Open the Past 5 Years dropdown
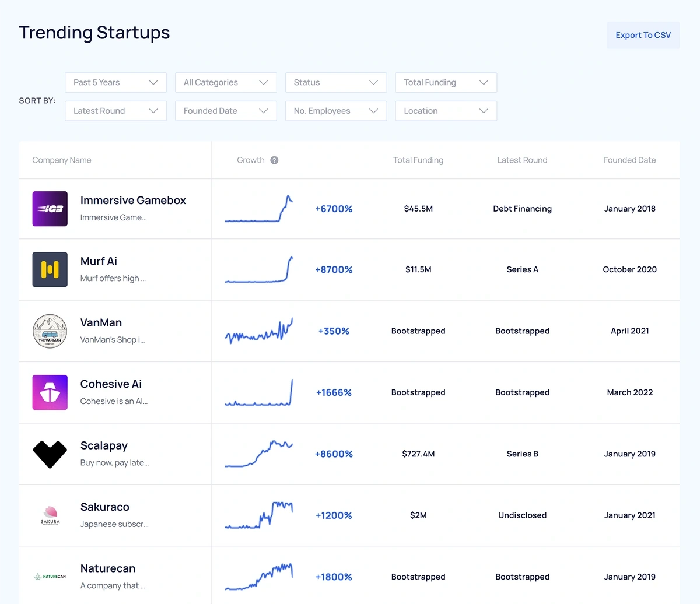Image resolution: width=700 pixels, height=604 pixels. click(x=116, y=82)
